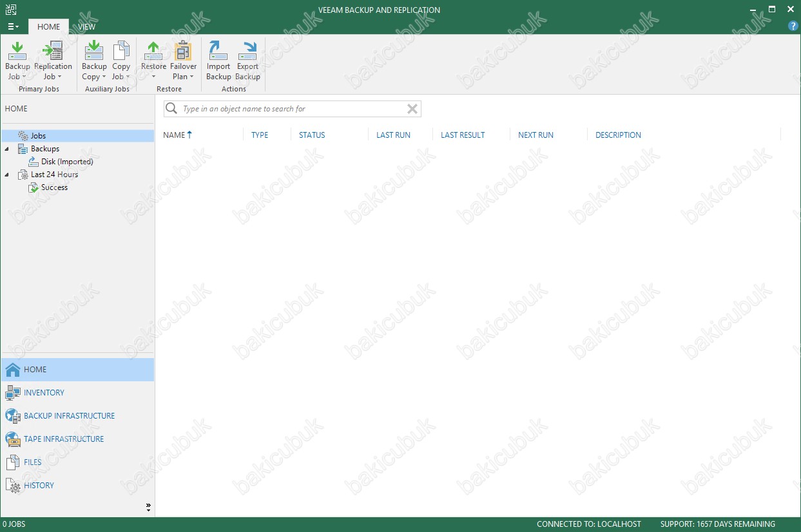Viewport: 801px width, 532px height.
Task: Maximize the Veeam window
Action: pyautogui.click(x=772, y=10)
